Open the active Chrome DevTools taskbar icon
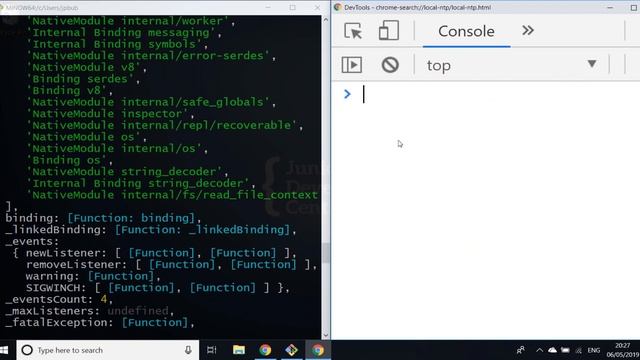Viewport: 640px width, 360px height. (x=318, y=350)
